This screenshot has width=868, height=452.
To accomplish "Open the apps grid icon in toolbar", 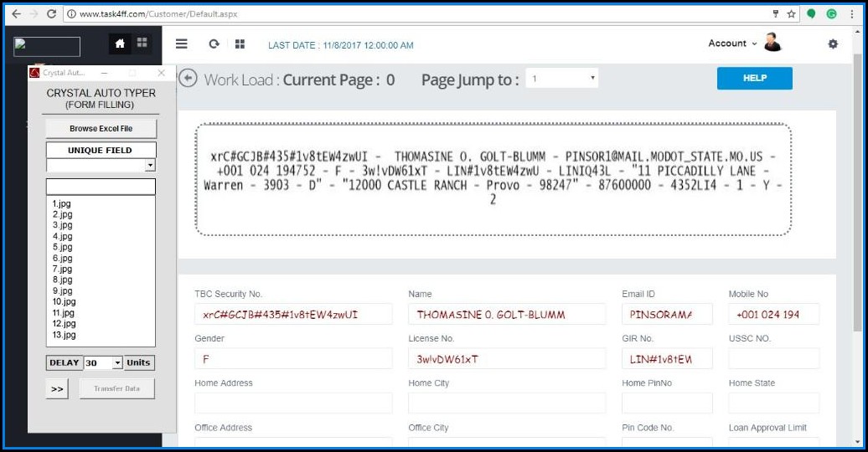I will click(x=240, y=44).
